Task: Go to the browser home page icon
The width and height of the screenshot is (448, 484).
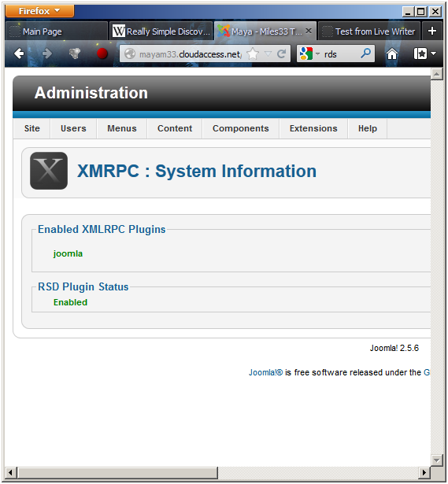Action: click(392, 54)
